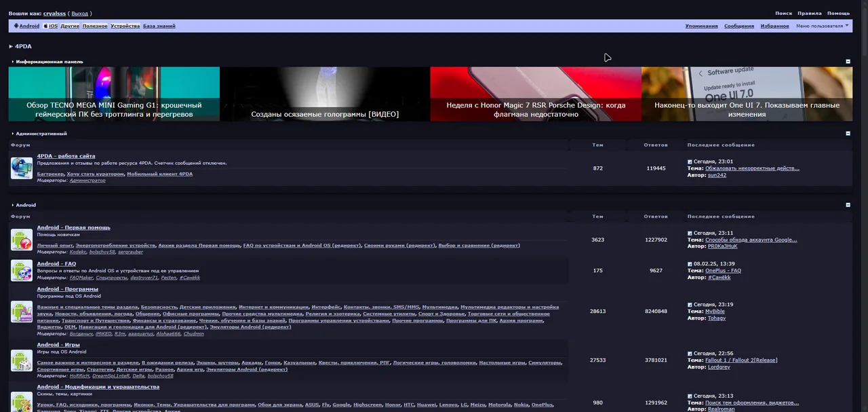Image resolution: width=868 pixels, height=412 pixels.
Task: Click the Android FAQ forum icon
Action: 22,270
